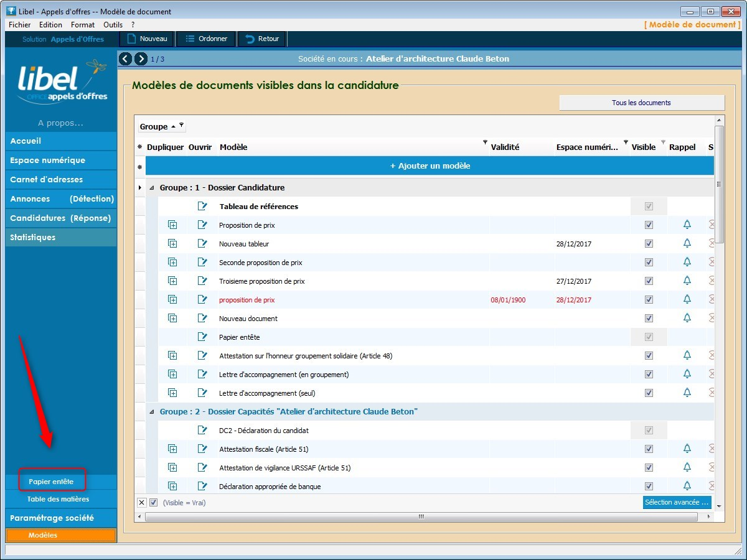Click Tous les documents button
This screenshot has width=747, height=560.
[x=642, y=103]
